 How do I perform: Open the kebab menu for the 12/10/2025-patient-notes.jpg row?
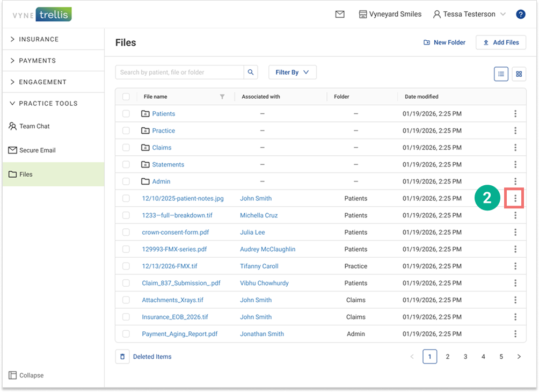[515, 199]
